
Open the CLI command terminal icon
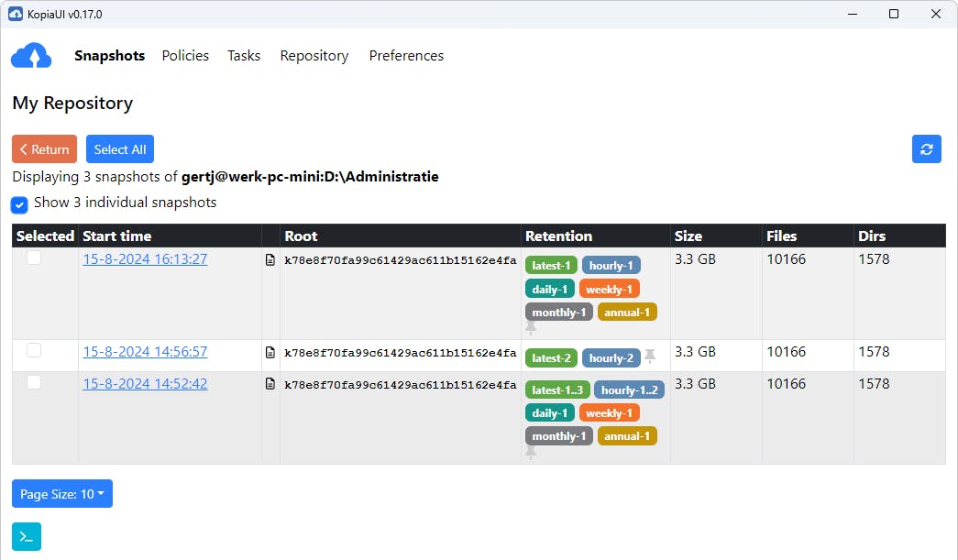pos(27,537)
